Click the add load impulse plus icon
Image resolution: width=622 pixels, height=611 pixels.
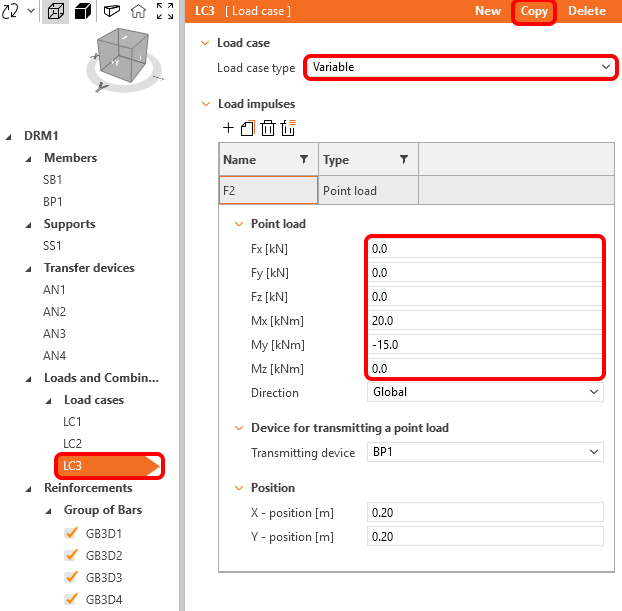pos(228,128)
